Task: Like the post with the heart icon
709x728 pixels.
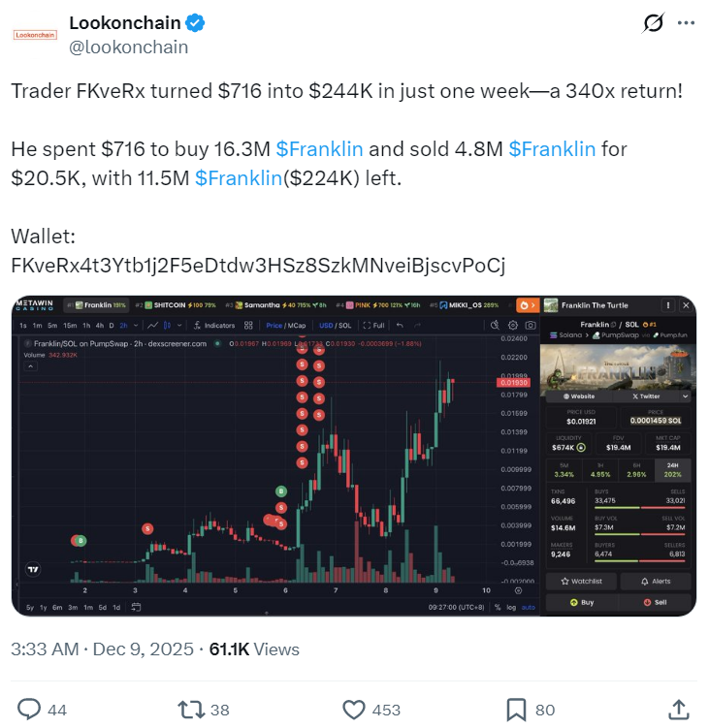Action: [355, 709]
